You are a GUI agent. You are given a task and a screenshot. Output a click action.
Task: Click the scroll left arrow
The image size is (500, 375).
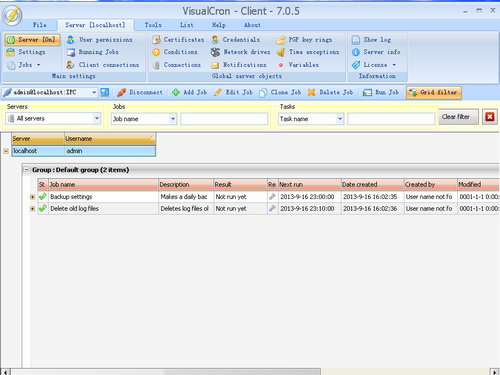[6, 371]
